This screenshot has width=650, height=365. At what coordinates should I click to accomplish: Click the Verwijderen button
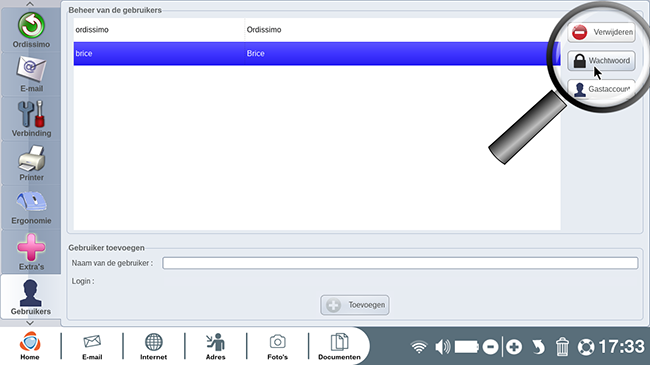tap(601, 32)
